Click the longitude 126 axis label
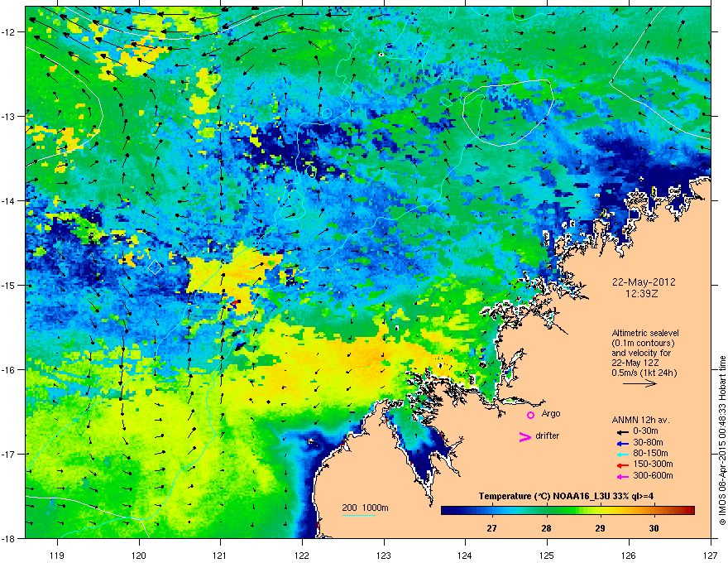The image size is (728, 563). click(629, 555)
